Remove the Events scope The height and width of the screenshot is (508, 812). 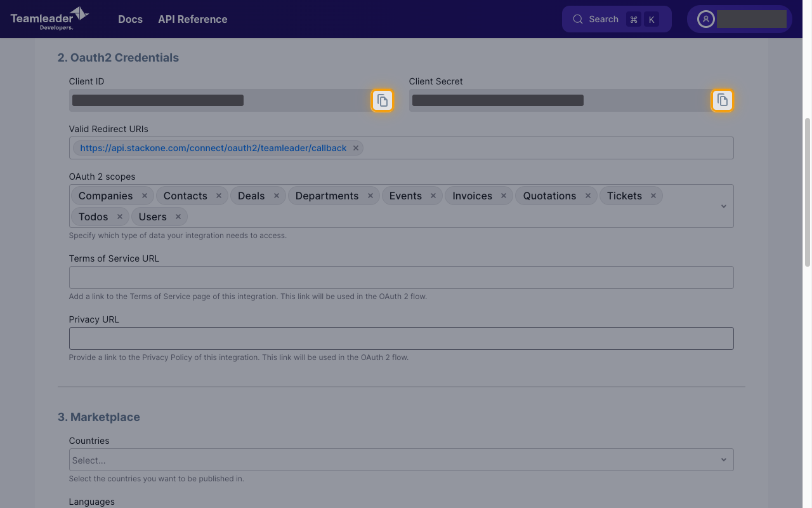pos(433,196)
